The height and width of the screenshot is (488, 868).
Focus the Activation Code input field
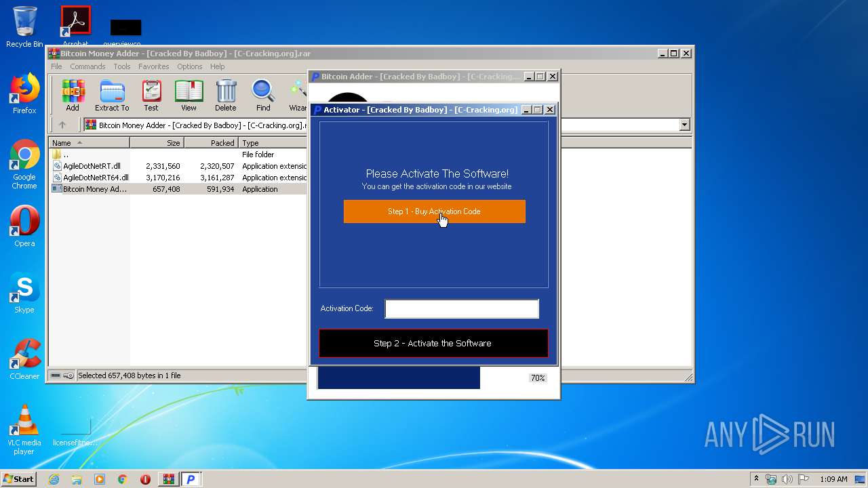coord(462,309)
